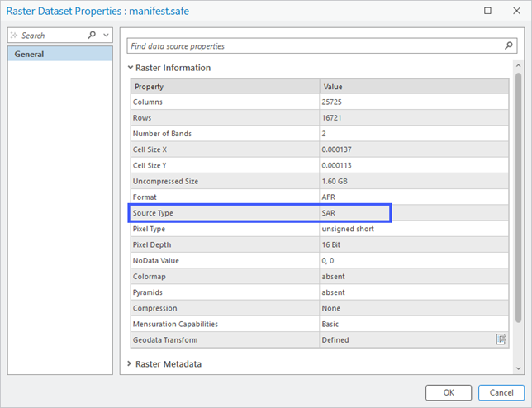
Task: Click into the left Search box
Action: [50, 36]
